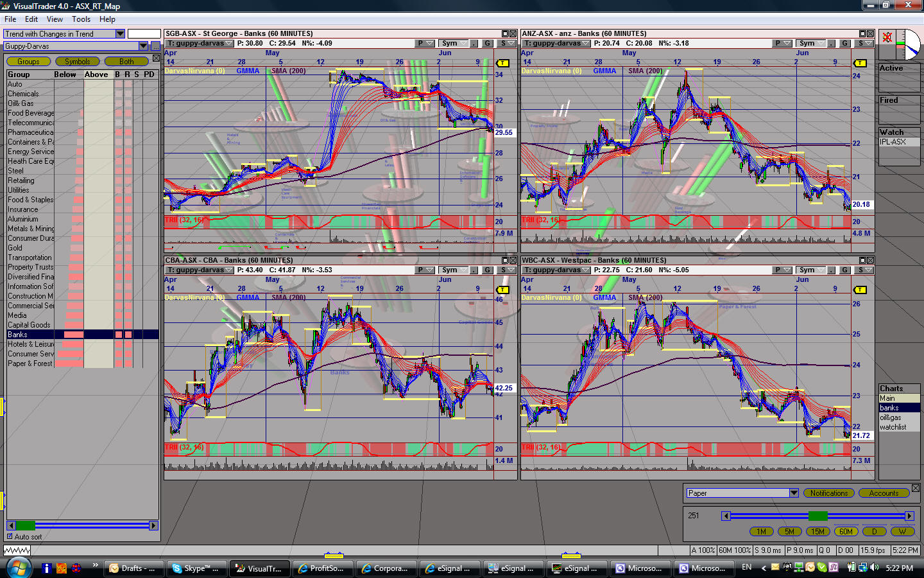Select the Main chart page
924x578 pixels.
click(x=899, y=398)
